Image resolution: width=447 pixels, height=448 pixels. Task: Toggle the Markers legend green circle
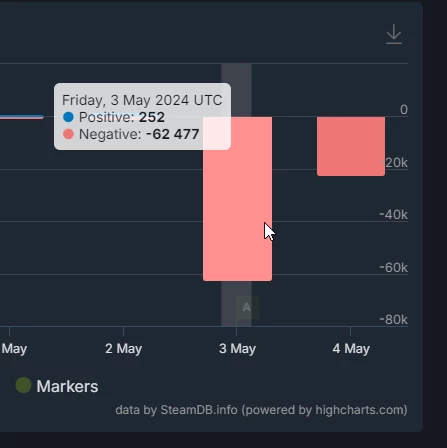point(23,385)
